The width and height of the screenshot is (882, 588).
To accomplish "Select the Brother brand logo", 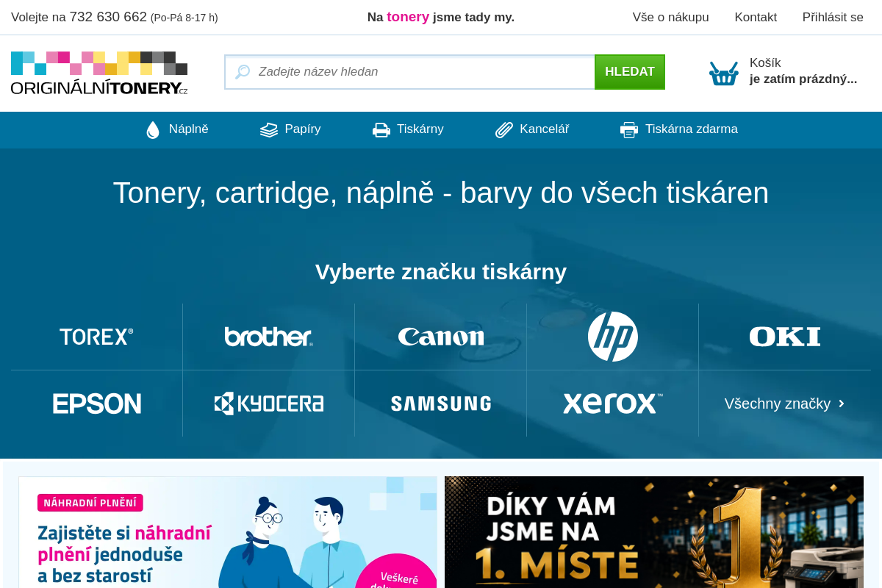I will 268,337.
